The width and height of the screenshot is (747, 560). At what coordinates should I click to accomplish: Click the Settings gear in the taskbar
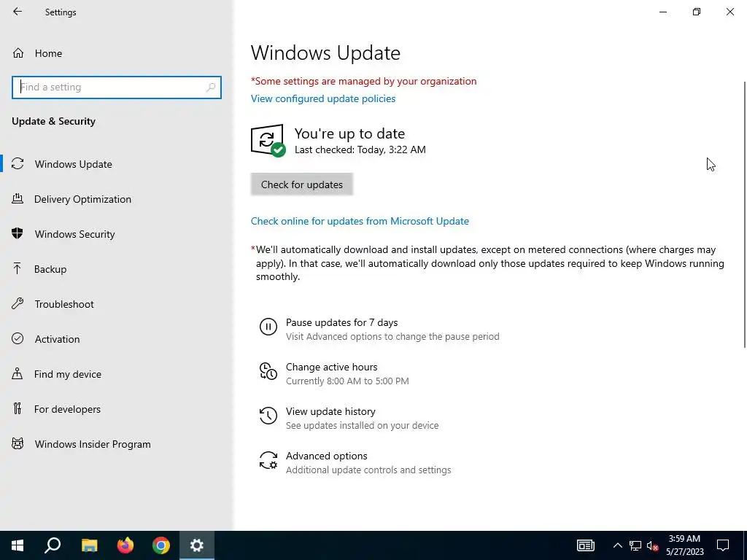pos(197,545)
